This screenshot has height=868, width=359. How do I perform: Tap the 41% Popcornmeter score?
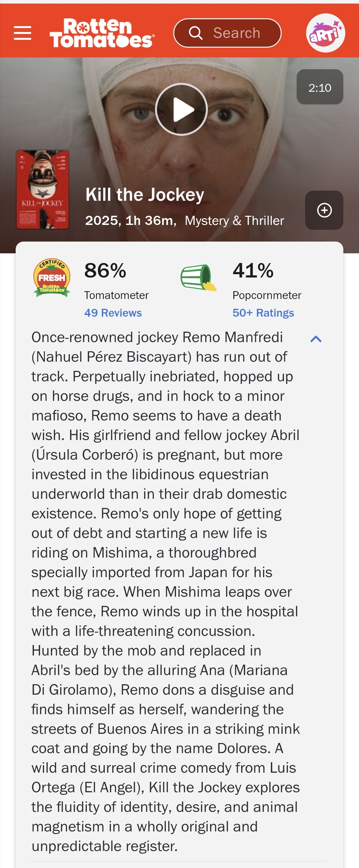[253, 270]
